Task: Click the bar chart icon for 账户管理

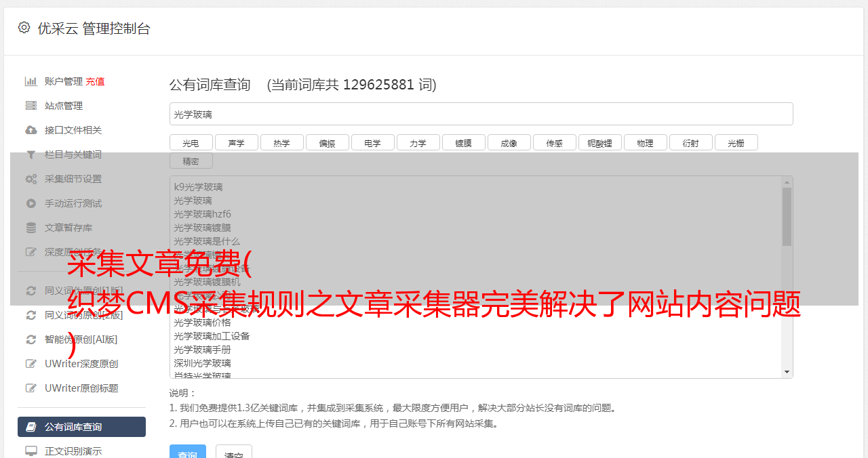Action: tap(31, 81)
